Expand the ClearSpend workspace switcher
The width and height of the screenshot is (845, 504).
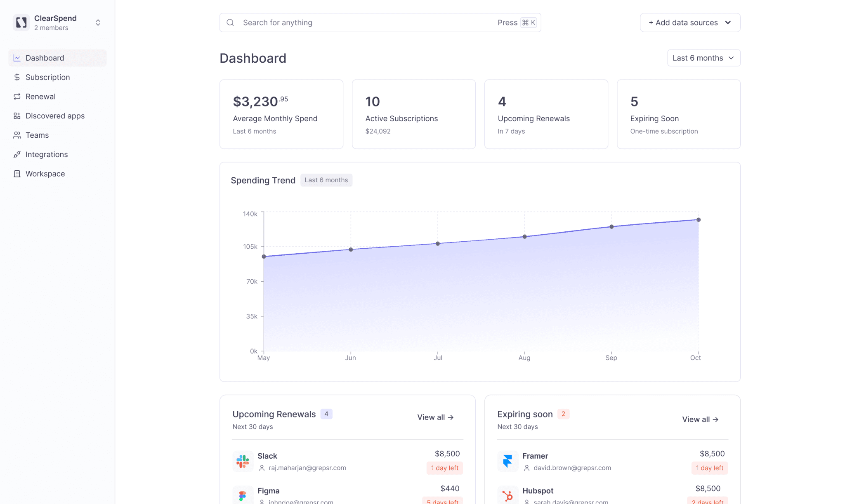point(98,23)
